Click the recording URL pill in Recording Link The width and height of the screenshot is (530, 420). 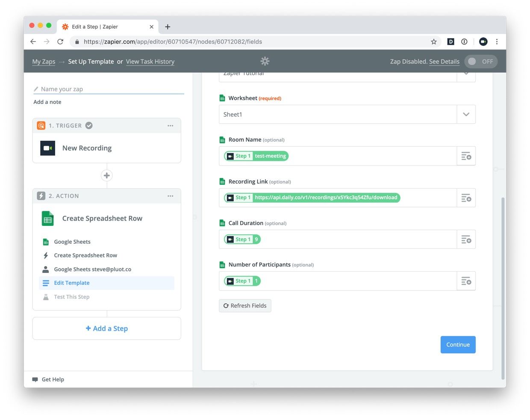tap(312, 198)
